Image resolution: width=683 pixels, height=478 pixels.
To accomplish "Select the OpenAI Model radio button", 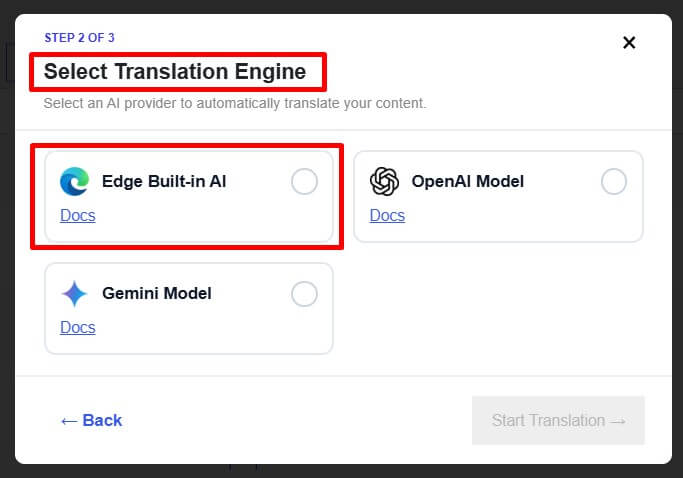I will click(614, 181).
